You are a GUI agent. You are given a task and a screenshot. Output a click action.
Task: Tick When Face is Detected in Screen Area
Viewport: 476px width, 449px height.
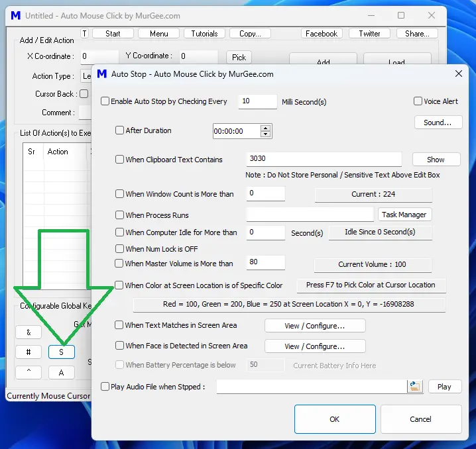pyautogui.click(x=119, y=346)
